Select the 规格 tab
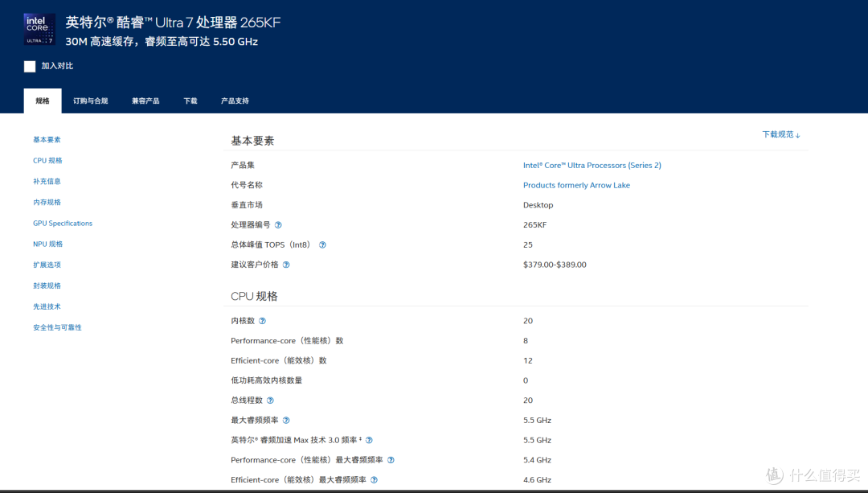868x493 pixels. pyautogui.click(x=43, y=101)
